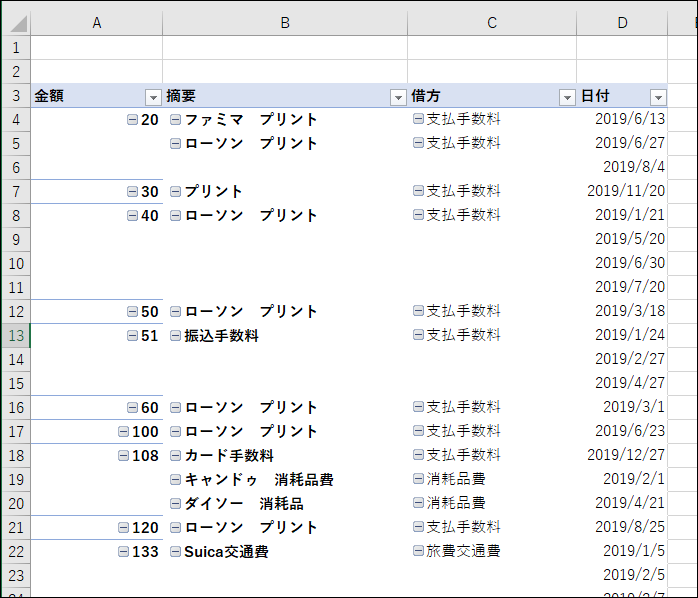
Task: Collapse the 振込手数料 group
Action: tap(176, 336)
